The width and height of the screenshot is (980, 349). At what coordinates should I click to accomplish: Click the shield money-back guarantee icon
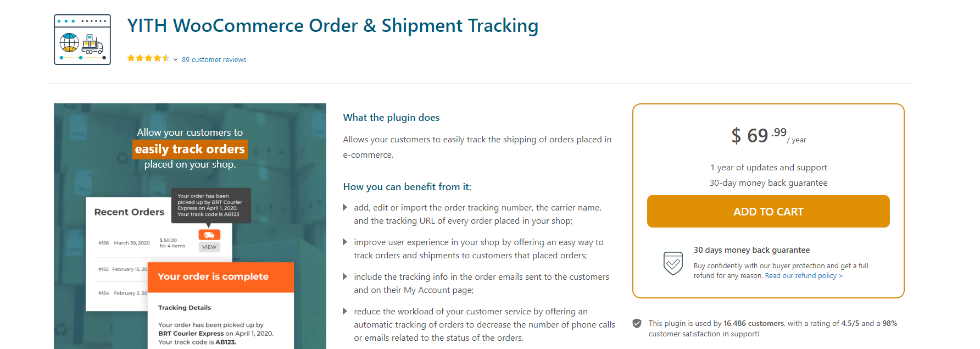pos(672,264)
